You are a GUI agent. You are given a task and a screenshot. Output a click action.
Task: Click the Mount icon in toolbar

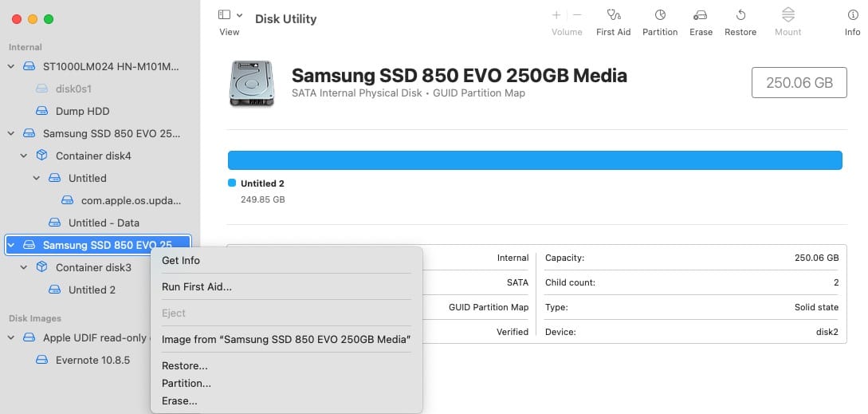tap(787, 15)
